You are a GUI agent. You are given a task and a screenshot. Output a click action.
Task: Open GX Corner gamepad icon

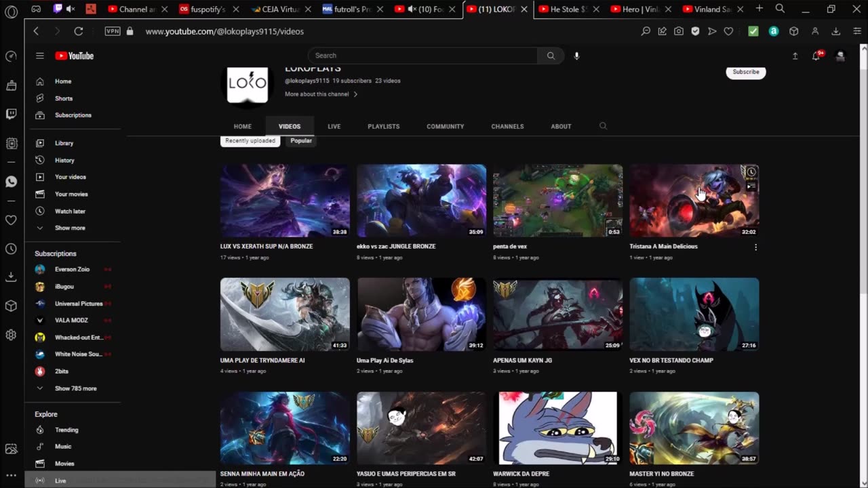tap(36, 9)
